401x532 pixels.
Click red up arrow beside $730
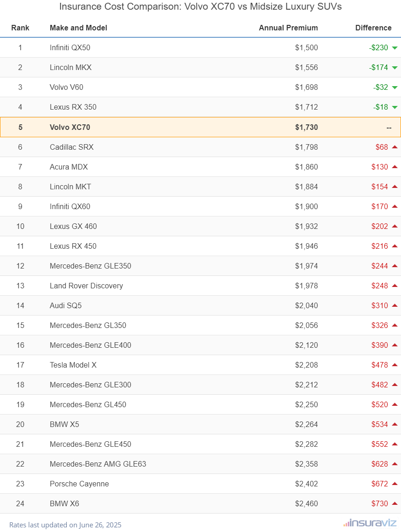coord(395,503)
